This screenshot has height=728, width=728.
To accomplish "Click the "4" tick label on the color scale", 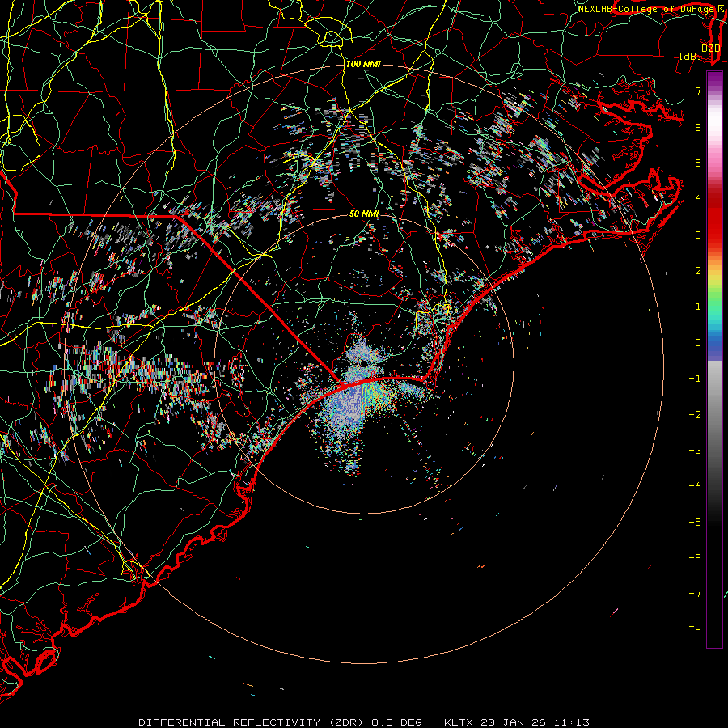I will pyautogui.click(x=698, y=199).
